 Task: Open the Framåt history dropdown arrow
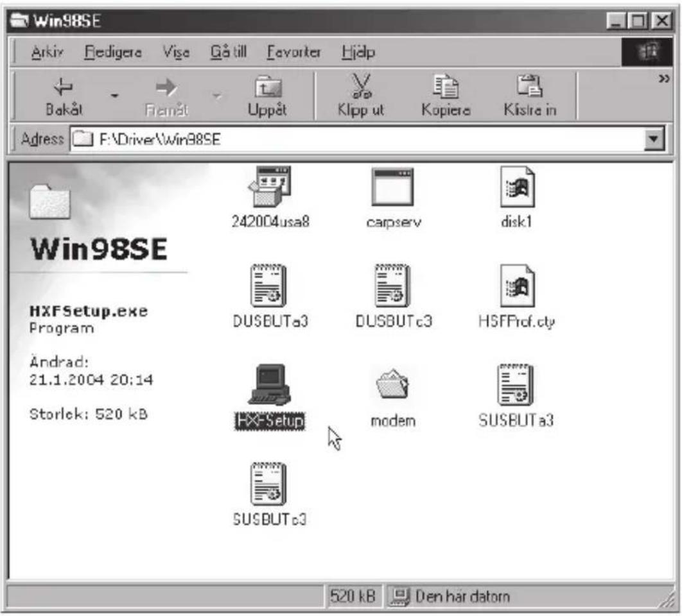pos(216,96)
